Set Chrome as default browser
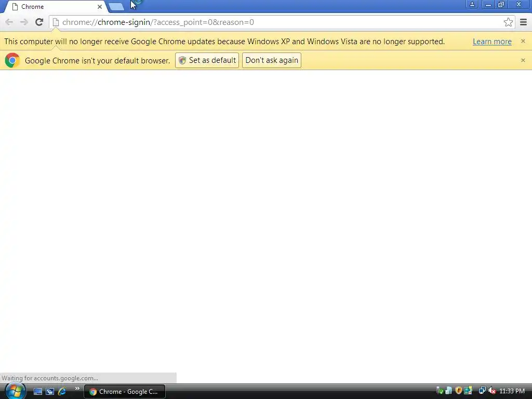This screenshot has height=399, width=532. (207, 60)
